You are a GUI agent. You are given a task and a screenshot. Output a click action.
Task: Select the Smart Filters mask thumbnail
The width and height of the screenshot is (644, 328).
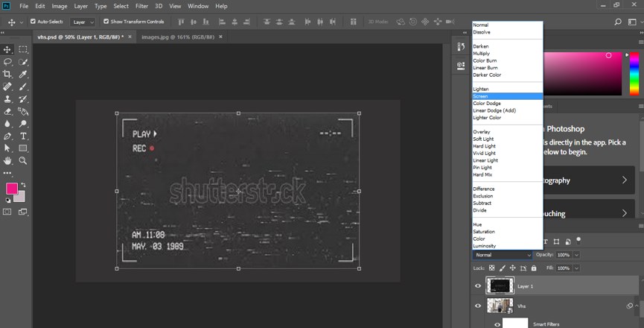tap(515, 323)
